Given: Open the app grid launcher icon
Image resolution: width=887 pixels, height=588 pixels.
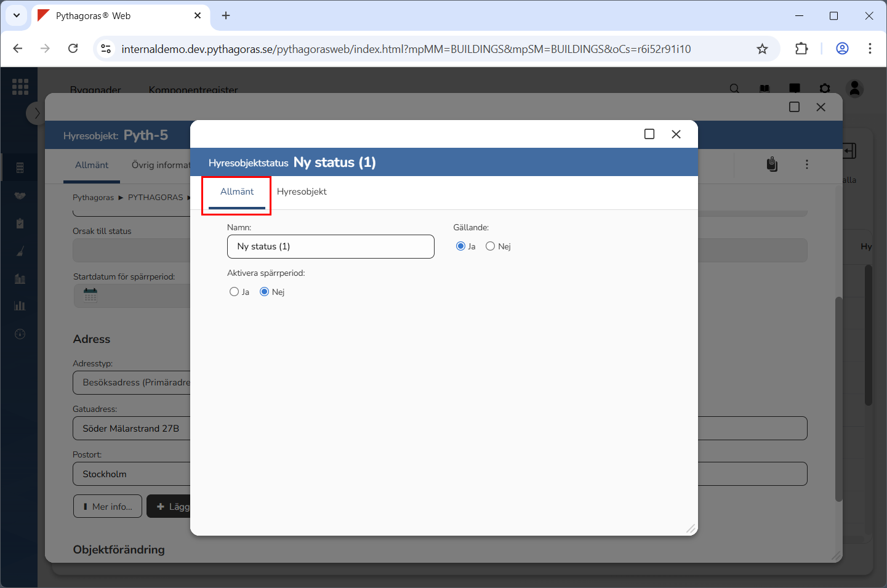Looking at the screenshot, I should (20, 87).
